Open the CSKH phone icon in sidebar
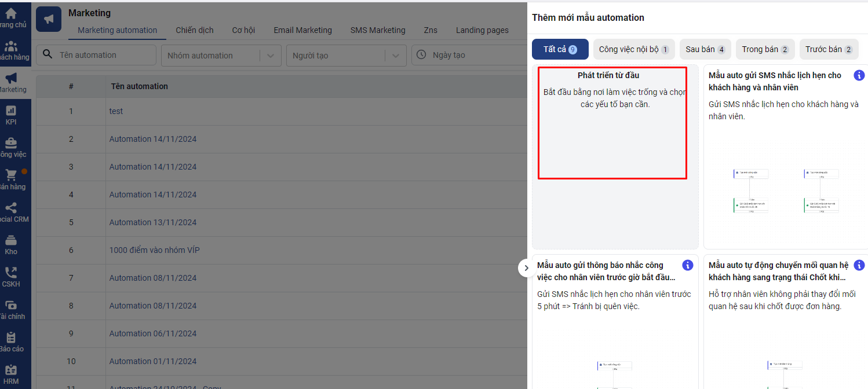The height and width of the screenshot is (389, 868). 10,273
